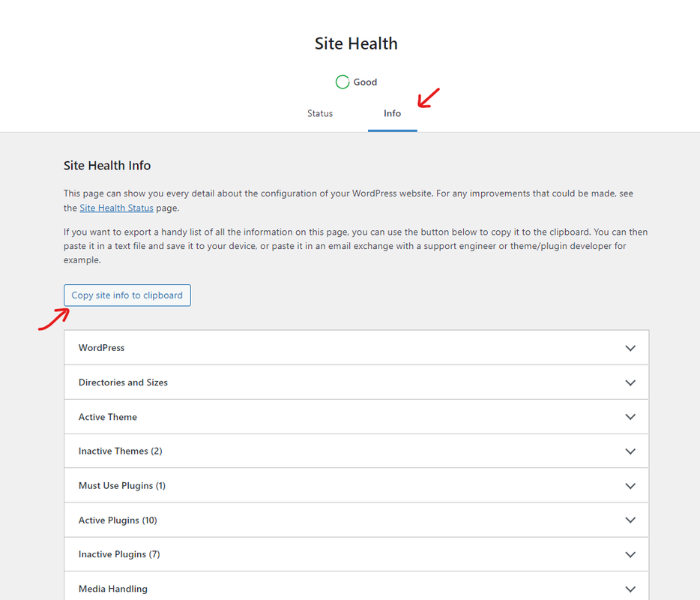Click the Site Health Info heading
Screen dimensions: 700x600
[107, 166]
